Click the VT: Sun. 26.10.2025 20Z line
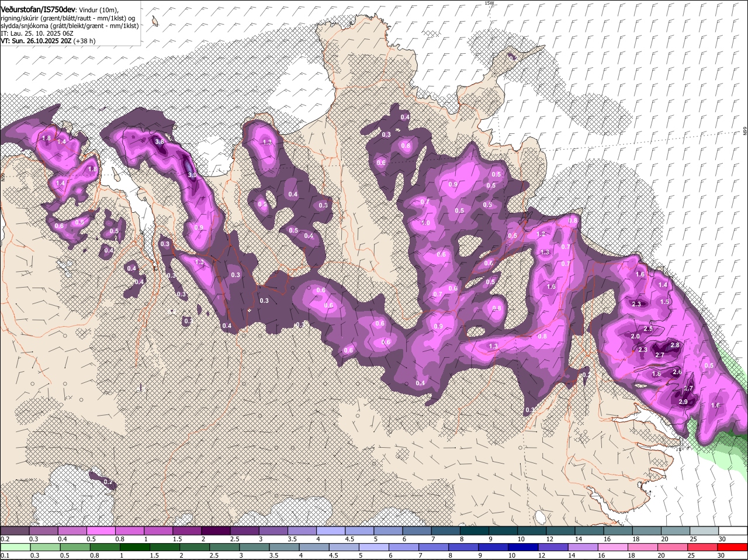 [x=37, y=41]
